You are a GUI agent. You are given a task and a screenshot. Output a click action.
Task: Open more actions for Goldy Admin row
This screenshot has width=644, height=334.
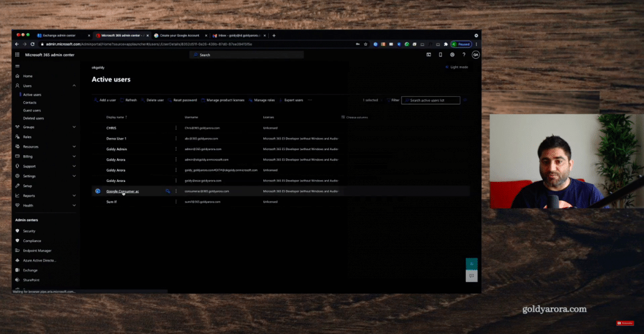point(176,149)
